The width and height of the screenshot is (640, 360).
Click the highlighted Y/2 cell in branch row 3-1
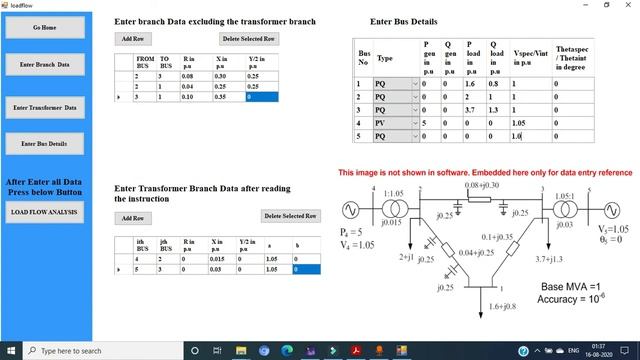click(262, 97)
